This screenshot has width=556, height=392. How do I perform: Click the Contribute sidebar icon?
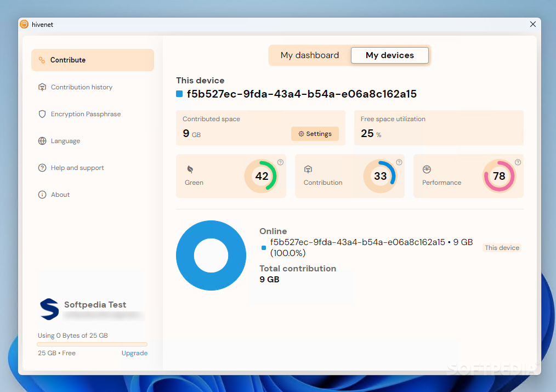tap(42, 60)
